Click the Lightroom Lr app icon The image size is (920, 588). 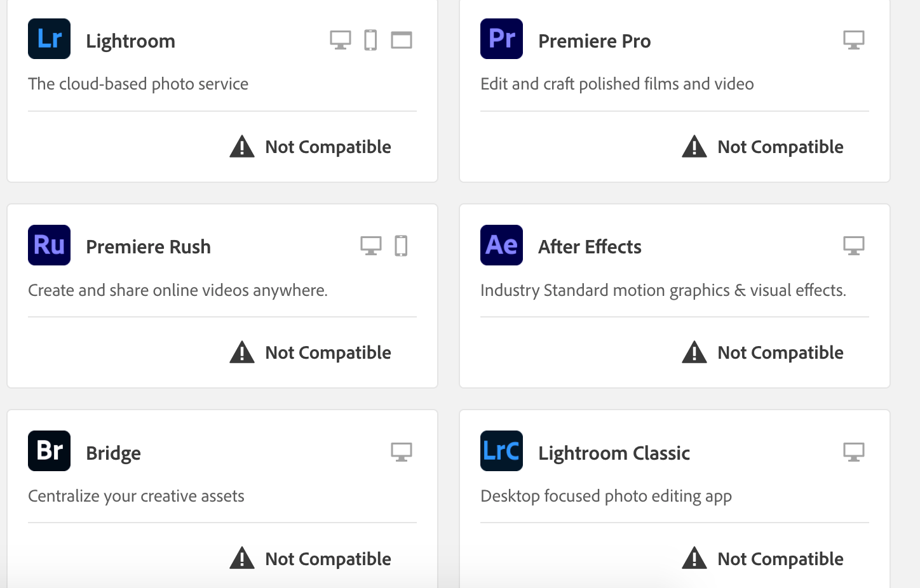pos(49,39)
